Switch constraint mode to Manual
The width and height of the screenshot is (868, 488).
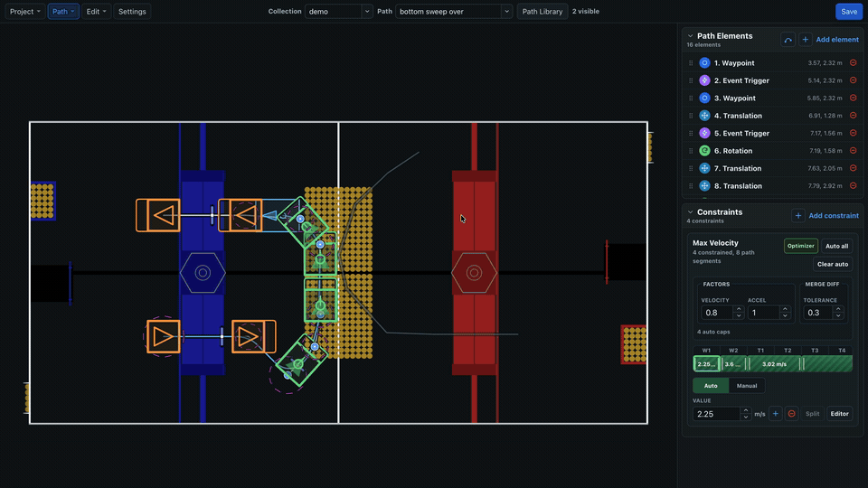(x=747, y=386)
